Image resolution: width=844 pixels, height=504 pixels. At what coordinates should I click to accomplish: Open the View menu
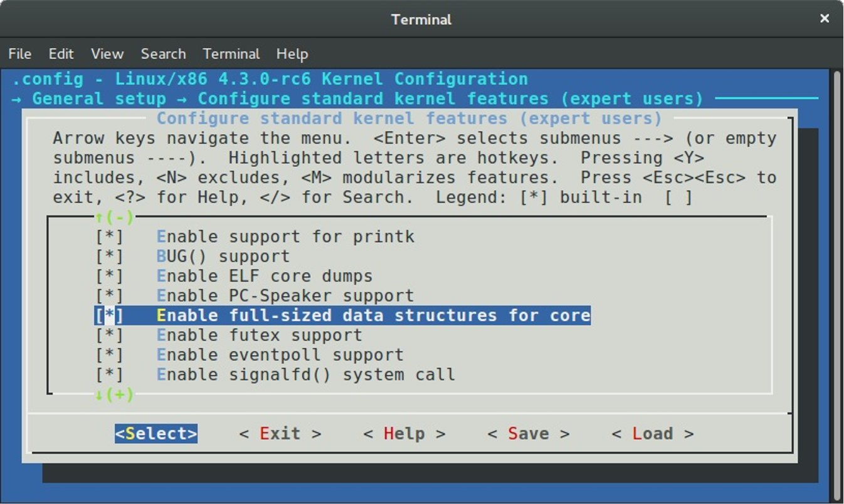coord(107,54)
